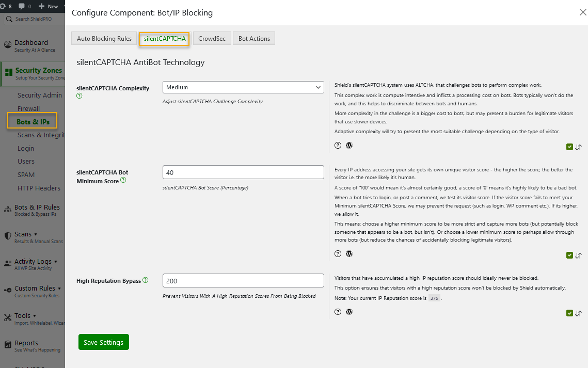
Task: Select the silentCAPTCHA tab
Action: 164,39
